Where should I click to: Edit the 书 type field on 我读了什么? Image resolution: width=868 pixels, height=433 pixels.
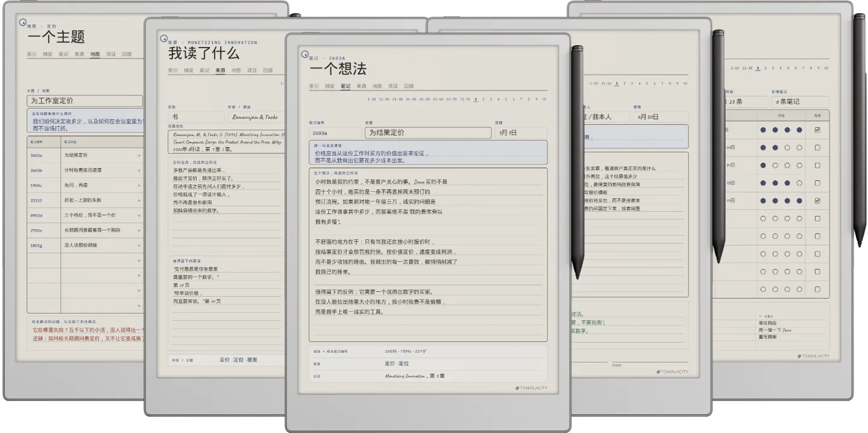pyautogui.click(x=195, y=117)
